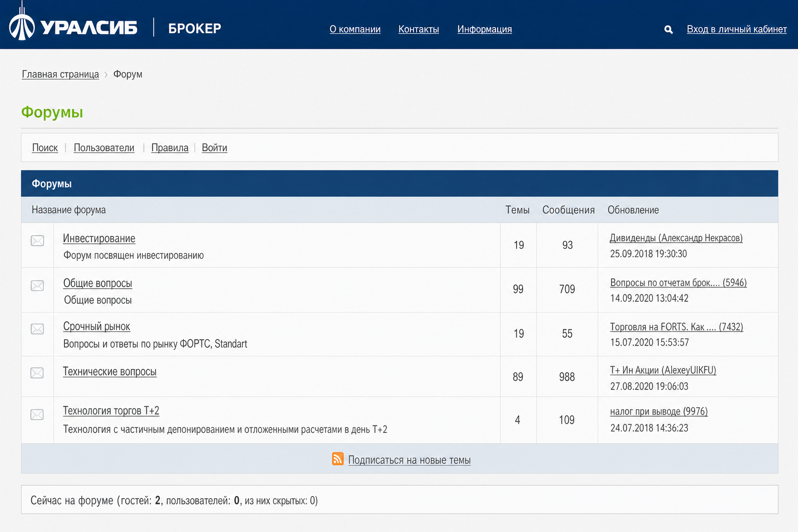798x532 pixels.
Task: Click Подписаться на новые темы link
Action: [x=409, y=460]
